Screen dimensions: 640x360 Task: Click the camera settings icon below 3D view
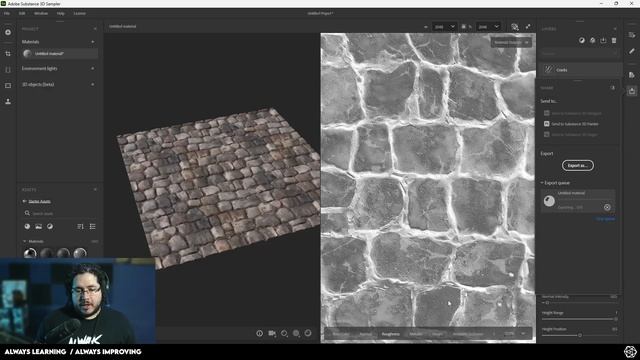(x=272, y=333)
